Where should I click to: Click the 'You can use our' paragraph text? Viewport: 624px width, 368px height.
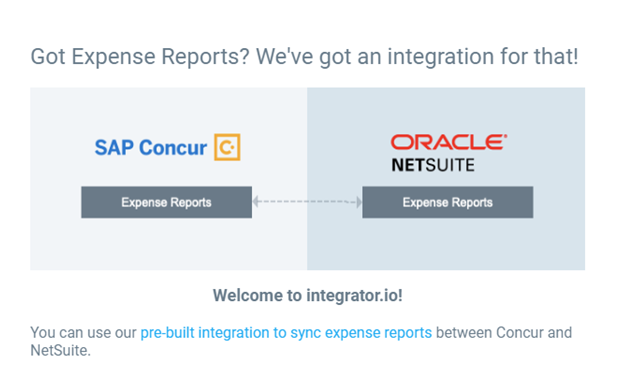83,333
